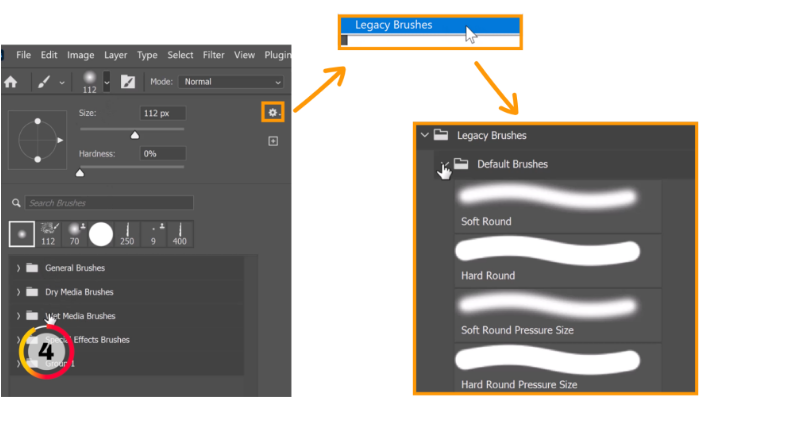
Task: Open the Select menu
Action: 180,55
